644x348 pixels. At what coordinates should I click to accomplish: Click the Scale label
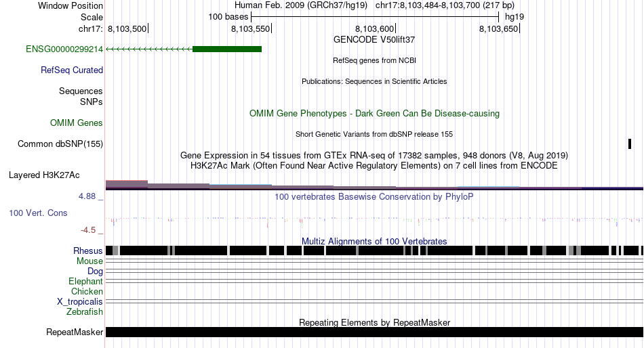click(x=92, y=17)
